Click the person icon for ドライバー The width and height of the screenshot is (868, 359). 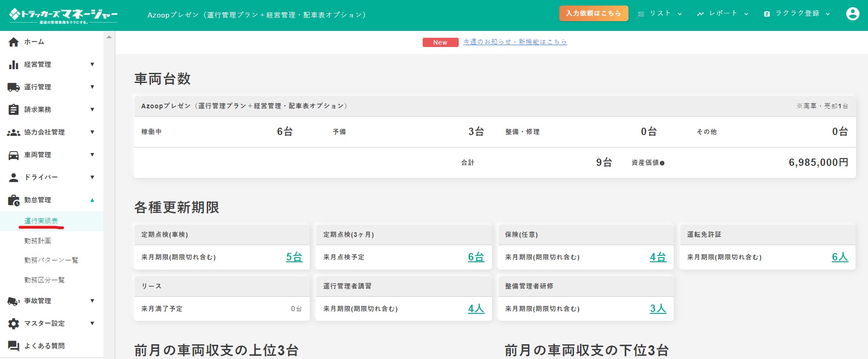click(x=14, y=177)
